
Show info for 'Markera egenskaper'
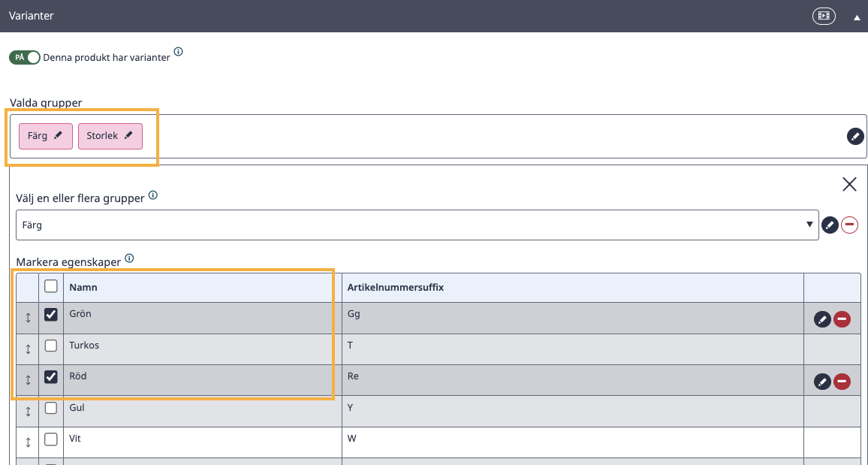[130, 258]
